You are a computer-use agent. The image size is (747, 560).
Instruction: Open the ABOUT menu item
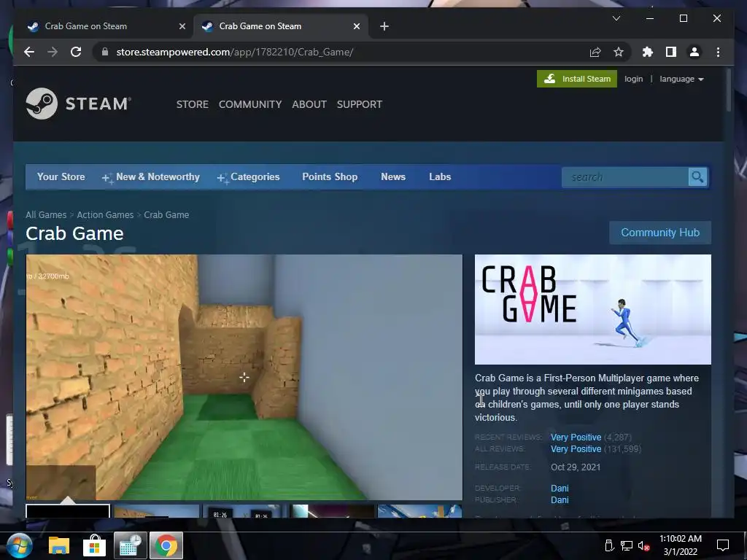pos(309,104)
